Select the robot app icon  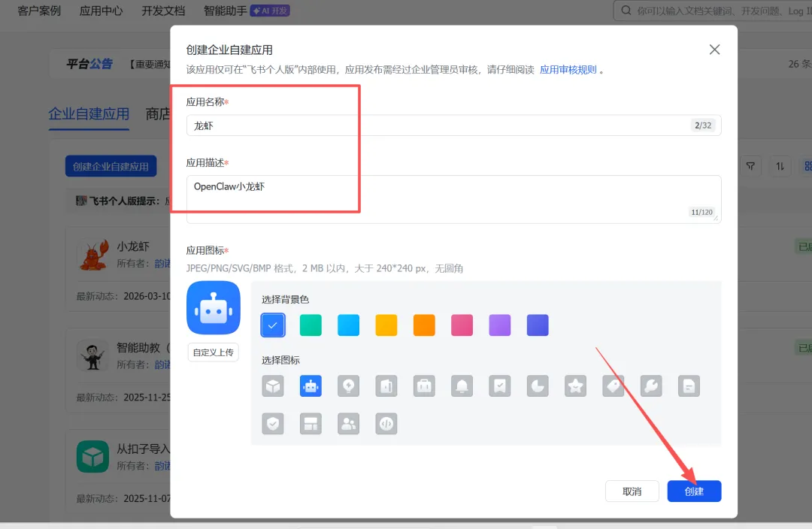[x=311, y=386]
